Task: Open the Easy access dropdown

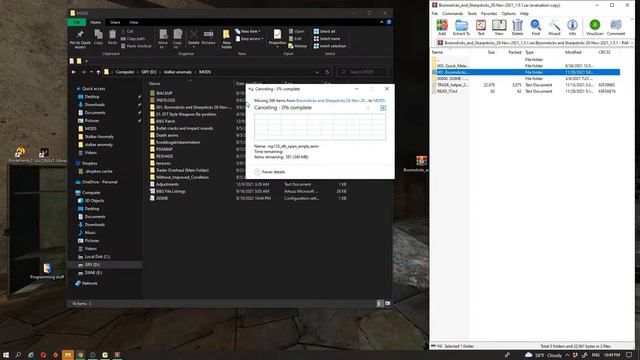Action: 249,39
